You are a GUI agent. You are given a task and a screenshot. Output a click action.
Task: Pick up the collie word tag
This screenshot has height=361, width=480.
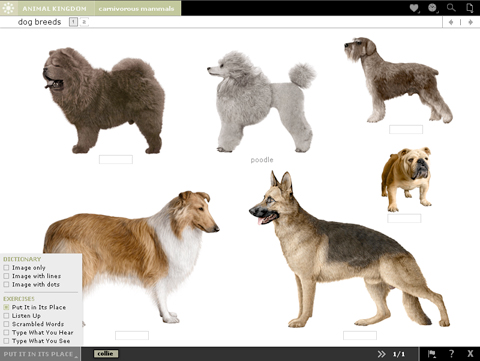[x=106, y=354]
